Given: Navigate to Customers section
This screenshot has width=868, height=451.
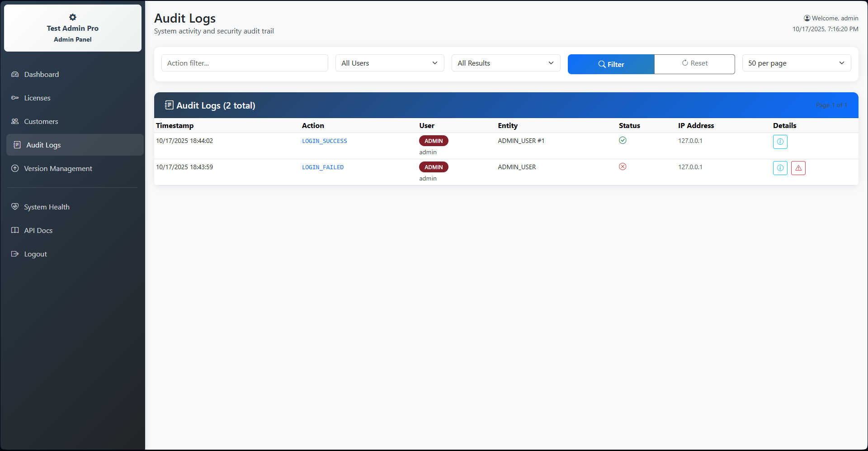Looking at the screenshot, I should coord(41,122).
